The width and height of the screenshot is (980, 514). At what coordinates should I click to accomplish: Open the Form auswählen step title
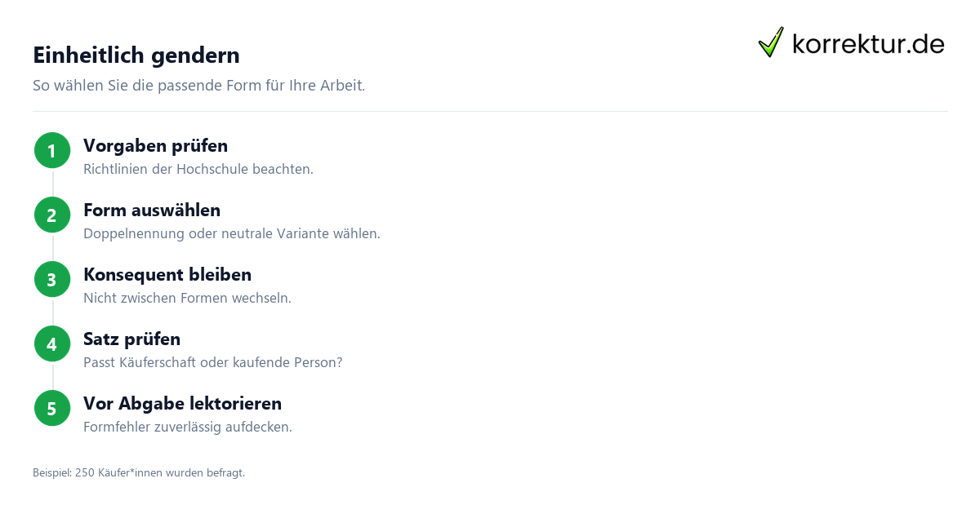[x=152, y=210]
